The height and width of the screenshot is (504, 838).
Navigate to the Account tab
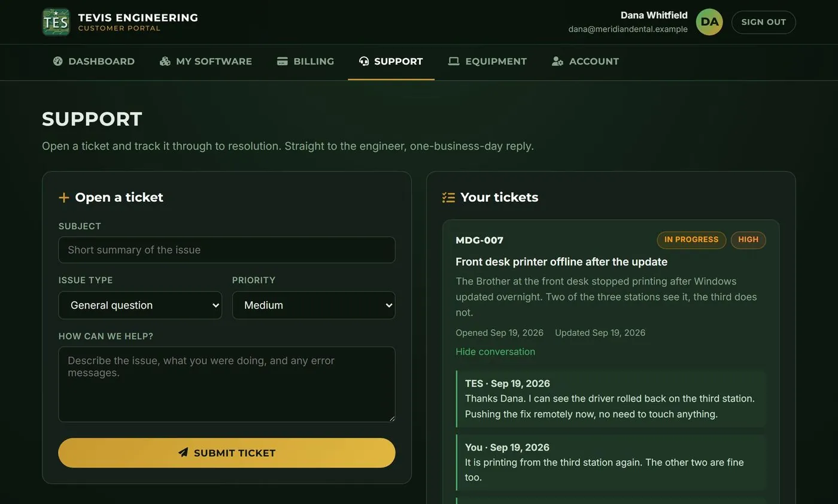[x=585, y=61]
